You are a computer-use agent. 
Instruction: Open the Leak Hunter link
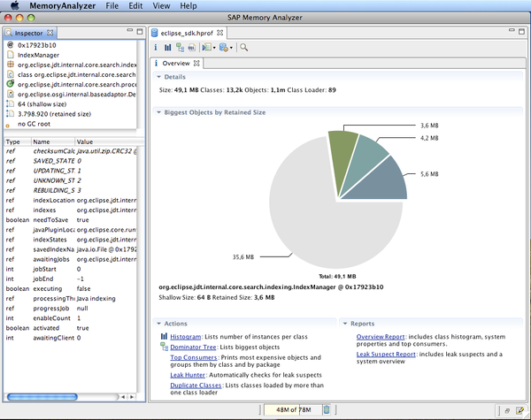click(x=189, y=375)
